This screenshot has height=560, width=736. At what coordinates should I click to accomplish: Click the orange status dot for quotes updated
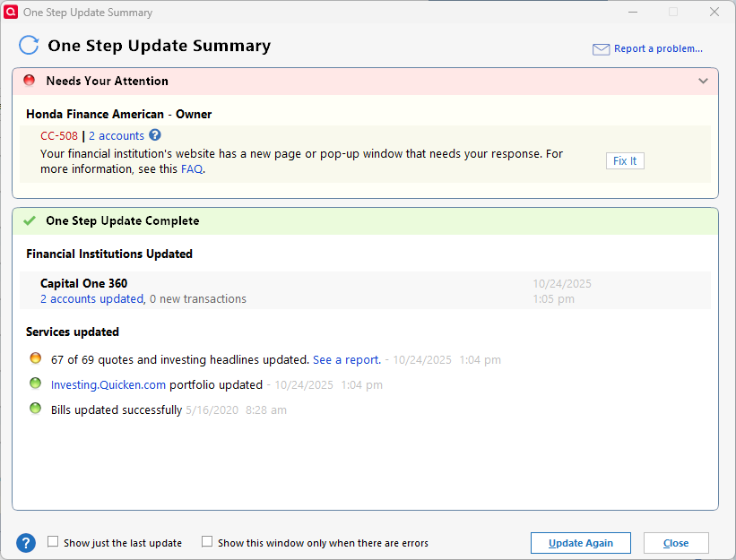(35, 358)
